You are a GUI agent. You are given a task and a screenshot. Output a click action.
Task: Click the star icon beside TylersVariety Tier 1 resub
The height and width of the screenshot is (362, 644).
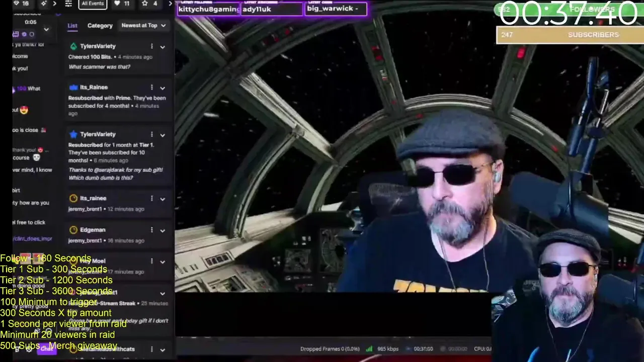73,134
